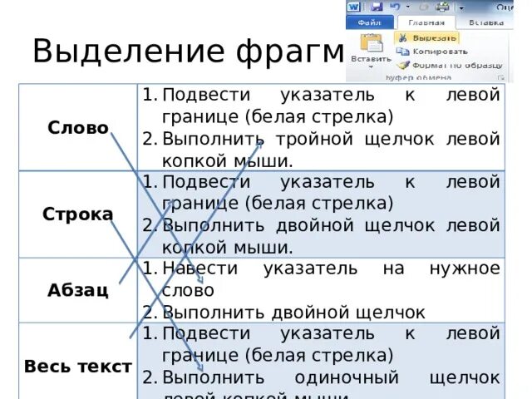Open the Undo history dropdown arrow
The image size is (532, 399).
pyautogui.click(x=408, y=7)
